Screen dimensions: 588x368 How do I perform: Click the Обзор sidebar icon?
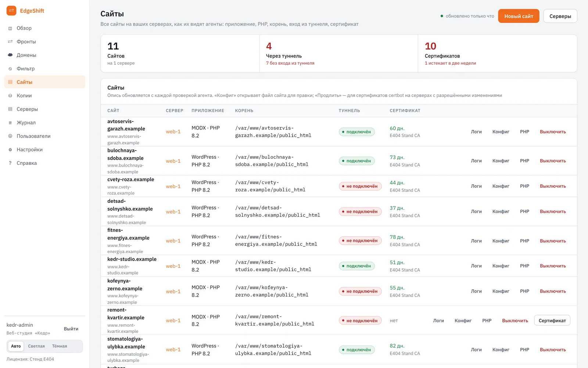tap(10, 28)
